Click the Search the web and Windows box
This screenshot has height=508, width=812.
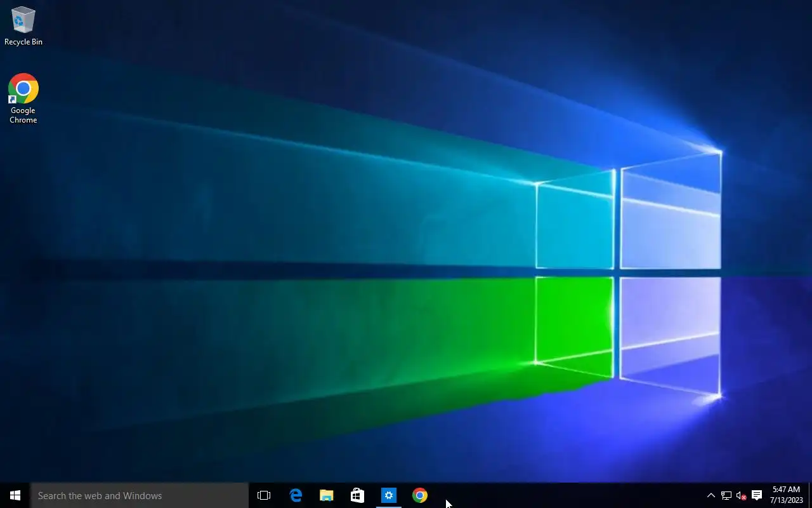140,495
